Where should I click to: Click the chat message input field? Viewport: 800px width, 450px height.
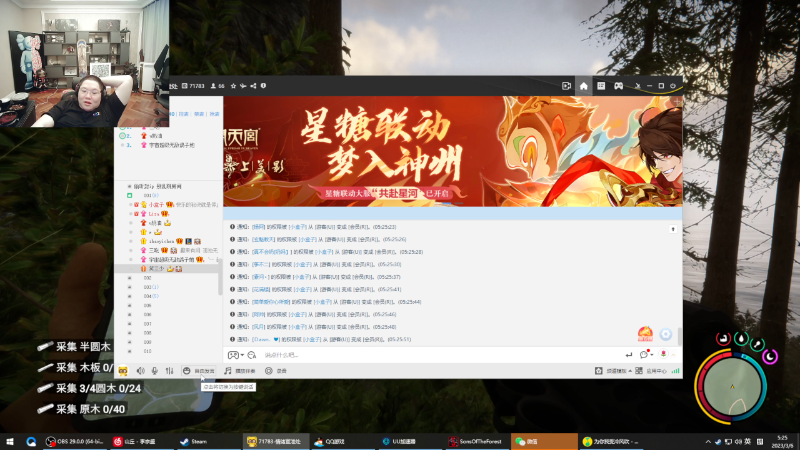coord(441,355)
